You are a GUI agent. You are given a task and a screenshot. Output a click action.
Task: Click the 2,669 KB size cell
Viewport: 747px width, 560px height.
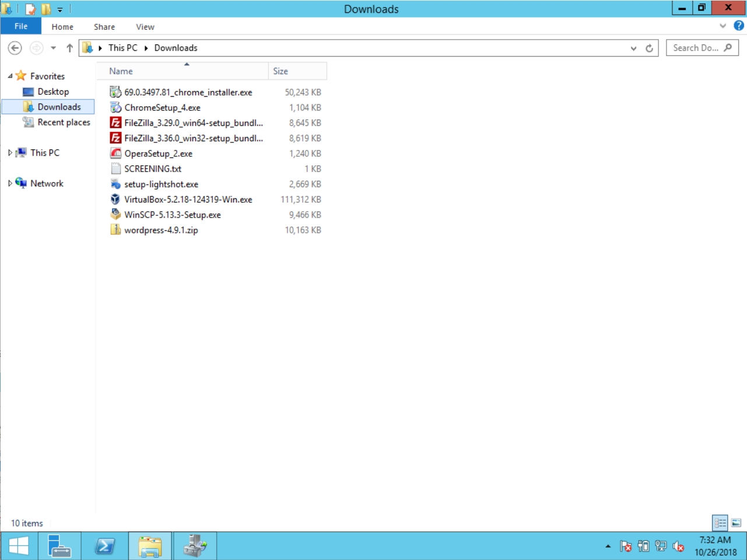click(x=305, y=184)
